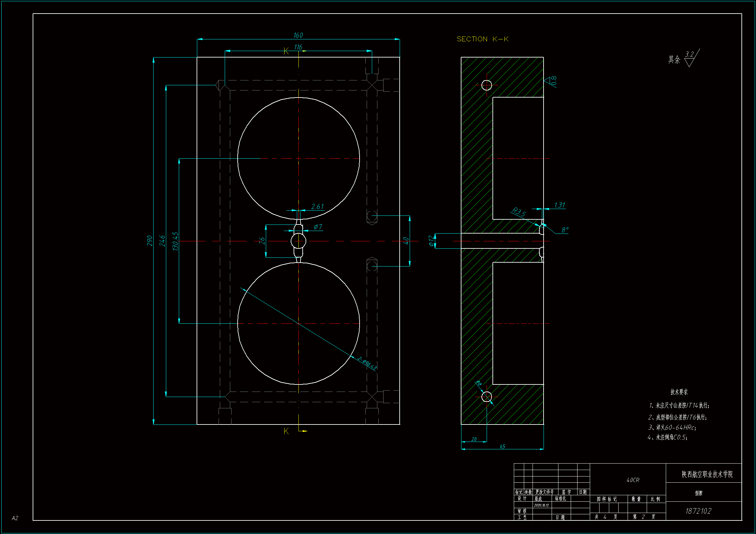Select drawing number 1872102
The width and height of the screenshot is (756, 534).
click(698, 511)
